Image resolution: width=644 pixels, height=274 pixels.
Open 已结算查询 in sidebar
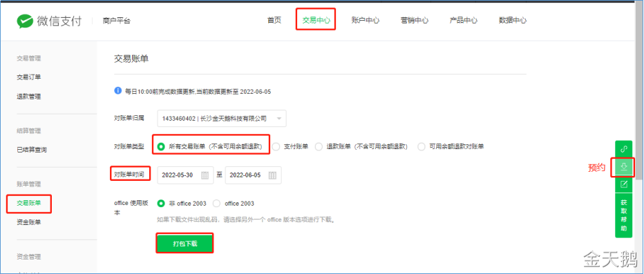pyautogui.click(x=32, y=150)
